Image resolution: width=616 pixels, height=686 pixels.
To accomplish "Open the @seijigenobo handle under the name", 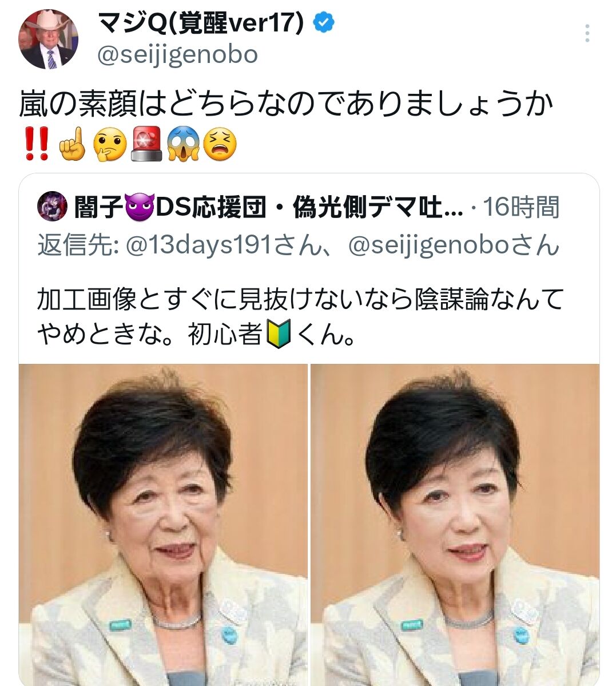I will [177, 55].
